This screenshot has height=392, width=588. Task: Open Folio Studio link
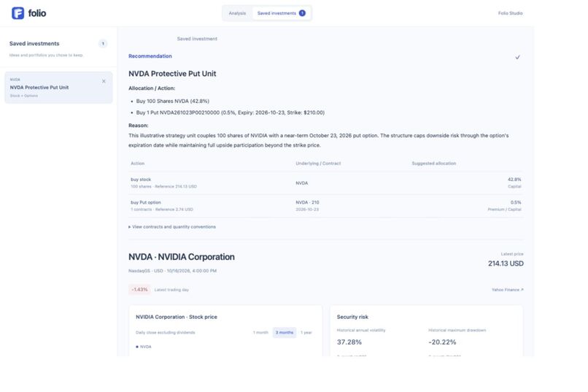tap(510, 13)
